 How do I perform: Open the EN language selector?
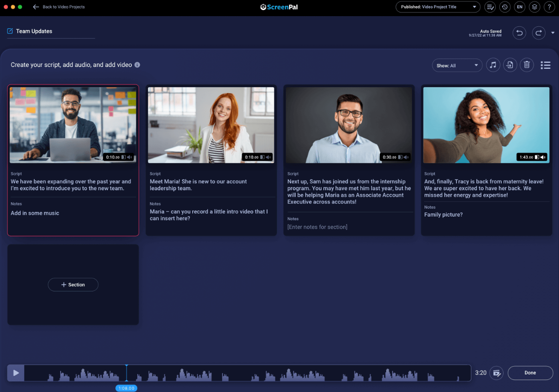tap(519, 7)
